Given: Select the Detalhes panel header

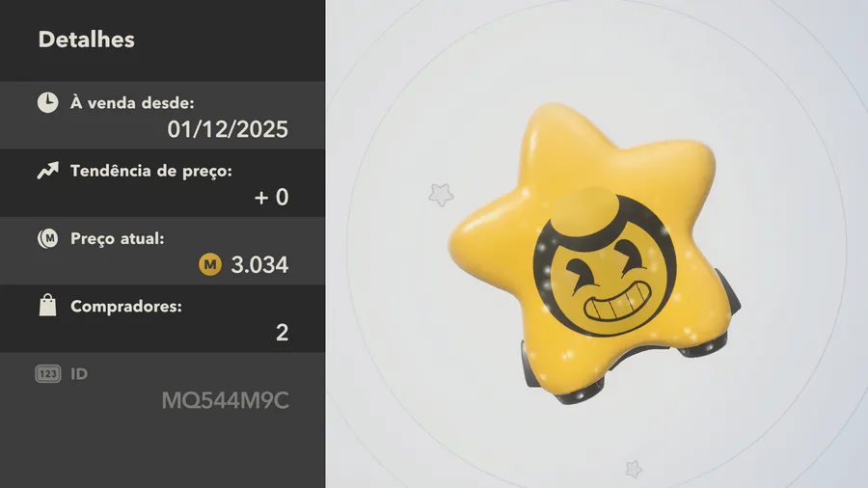Looking at the screenshot, I should (x=163, y=41).
